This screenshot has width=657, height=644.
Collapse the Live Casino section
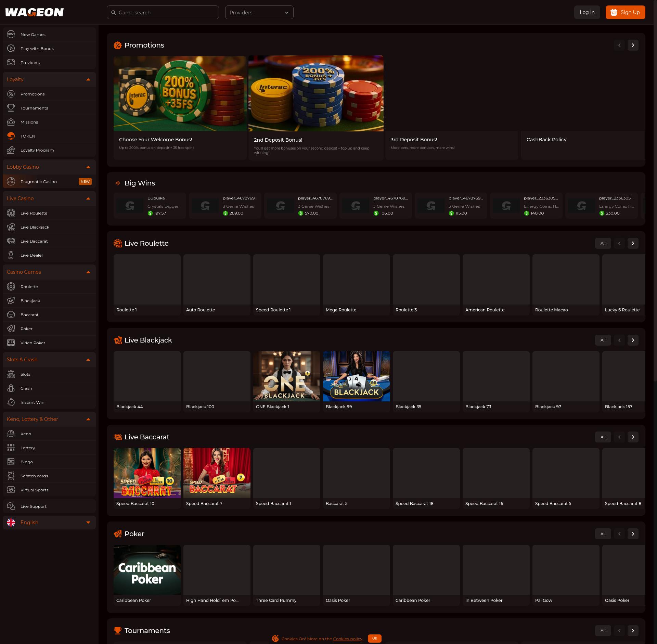coord(88,198)
